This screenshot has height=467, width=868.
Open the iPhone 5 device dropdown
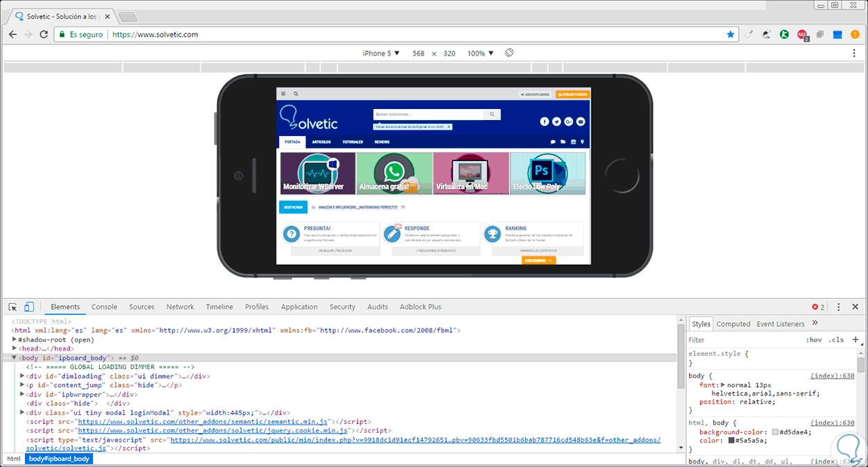coord(381,53)
